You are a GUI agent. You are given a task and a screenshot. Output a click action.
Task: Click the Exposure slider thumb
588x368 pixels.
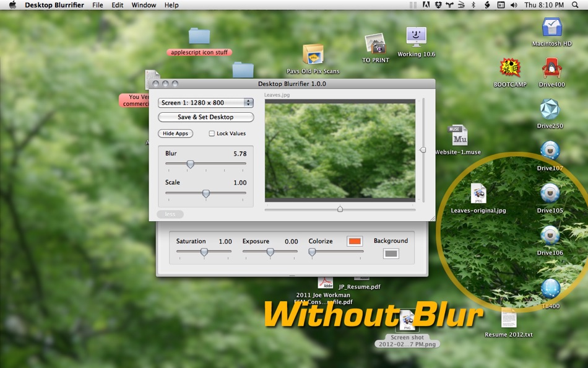(x=270, y=252)
